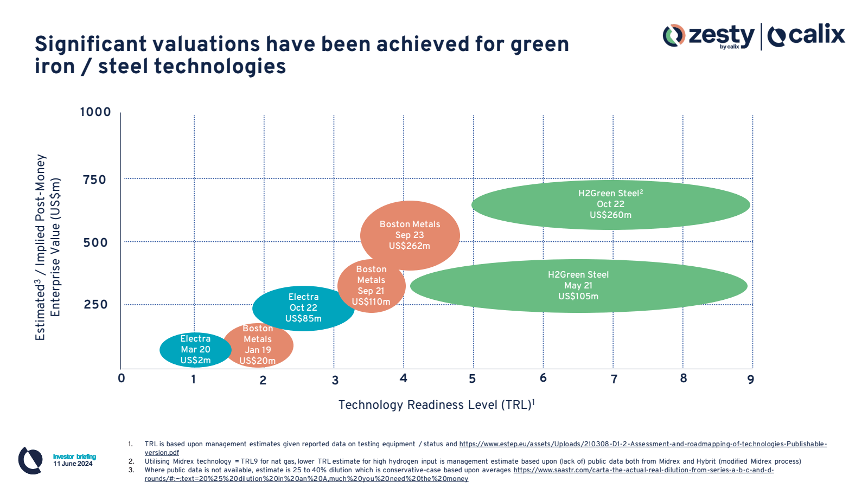The width and height of the screenshot is (868, 488).
Task: Click the slide title about significant valuations
Action: 302,55
